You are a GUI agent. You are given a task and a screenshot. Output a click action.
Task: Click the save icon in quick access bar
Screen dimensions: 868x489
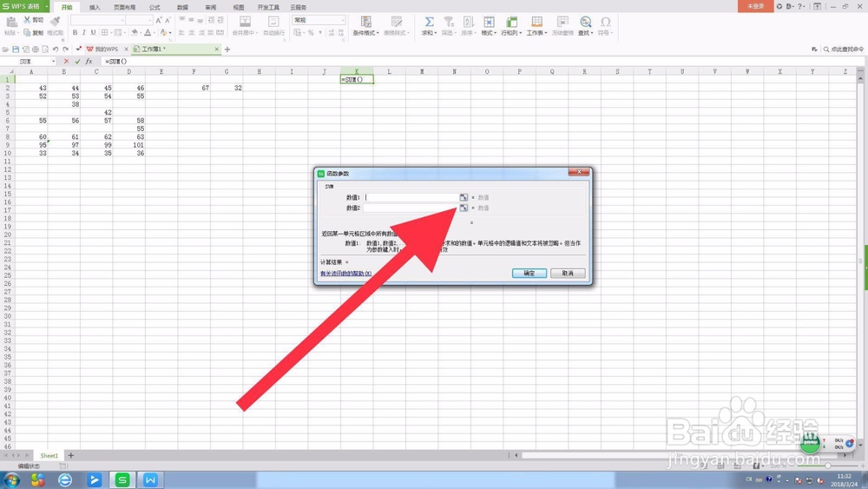16,50
